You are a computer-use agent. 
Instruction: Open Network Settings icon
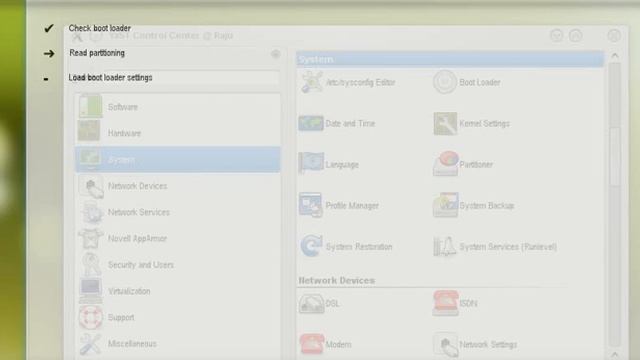point(445,345)
